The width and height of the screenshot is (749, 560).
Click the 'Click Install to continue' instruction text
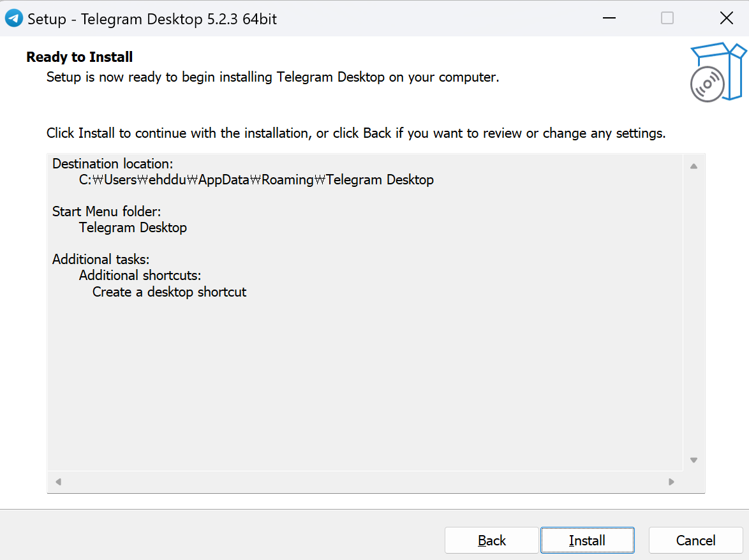pos(356,133)
